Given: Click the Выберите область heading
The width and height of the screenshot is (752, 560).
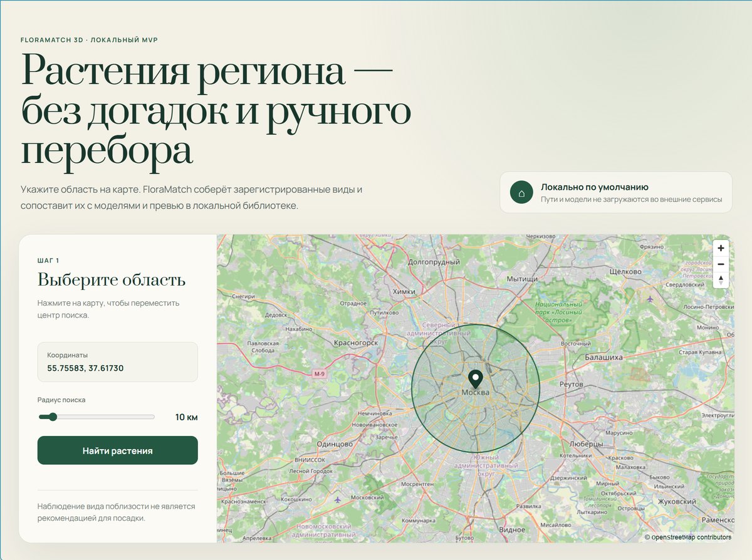Looking at the screenshot, I should tap(112, 279).
